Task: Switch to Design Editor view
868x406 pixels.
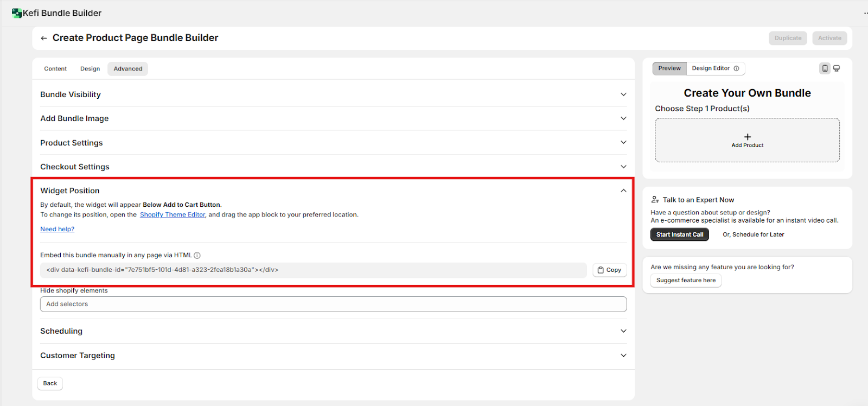Action: [x=711, y=68]
